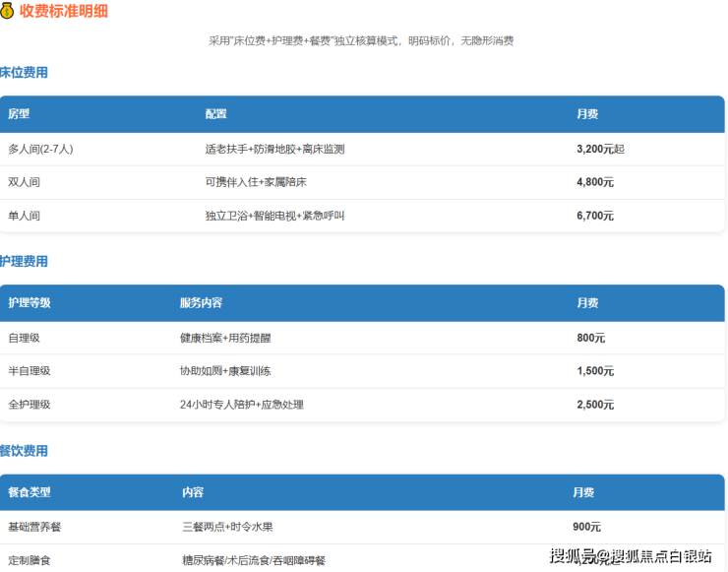728x572 pixels.
Task: Click the money bag icon beside 收费标准明细
Action: tap(8, 12)
